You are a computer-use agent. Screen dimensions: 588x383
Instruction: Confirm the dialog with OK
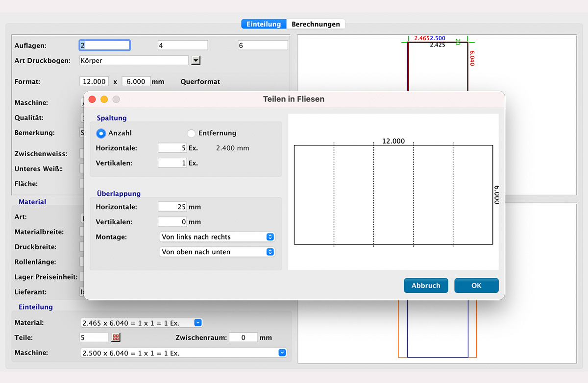click(x=476, y=286)
